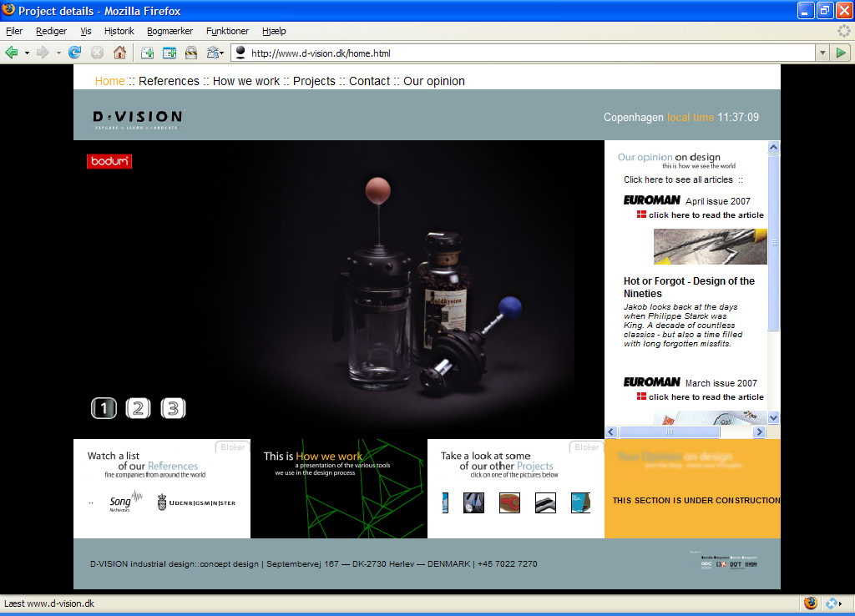
Task: Click the greyed forward arrow
Action: click(x=43, y=53)
